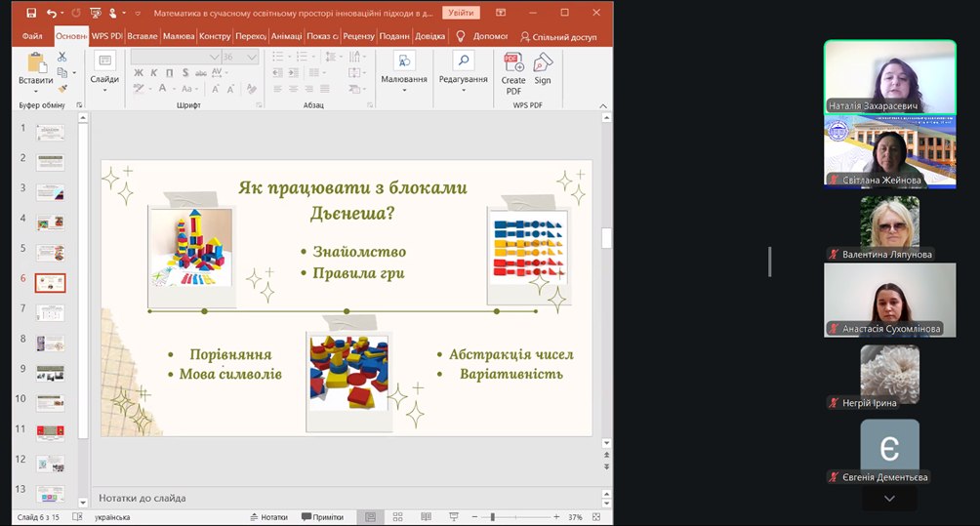Click the Undo arrow in the quick access toolbar
980x526 pixels.
pos(52,14)
